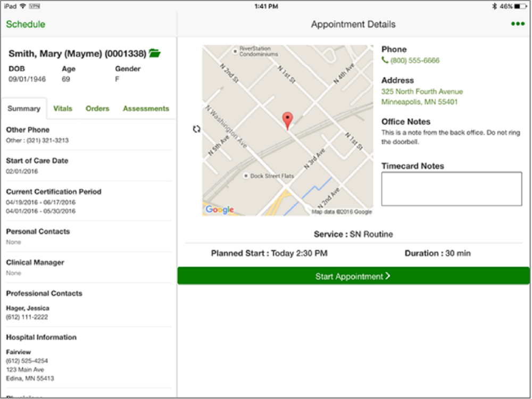532x399 pixels.
Task: Click into the Timecard Notes text box
Action: click(x=452, y=189)
